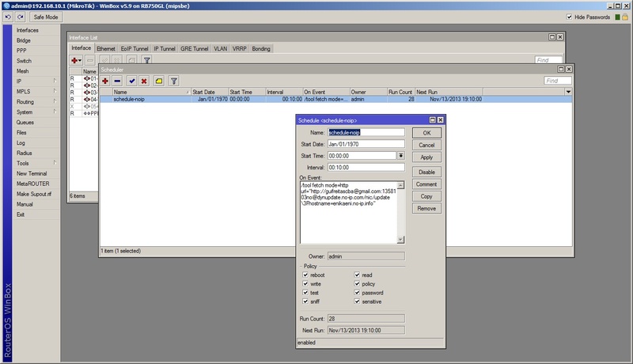The height and width of the screenshot is (364, 633).
Task: Click the Undo arrow in the top toolbar
Action: pyautogui.click(x=8, y=17)
